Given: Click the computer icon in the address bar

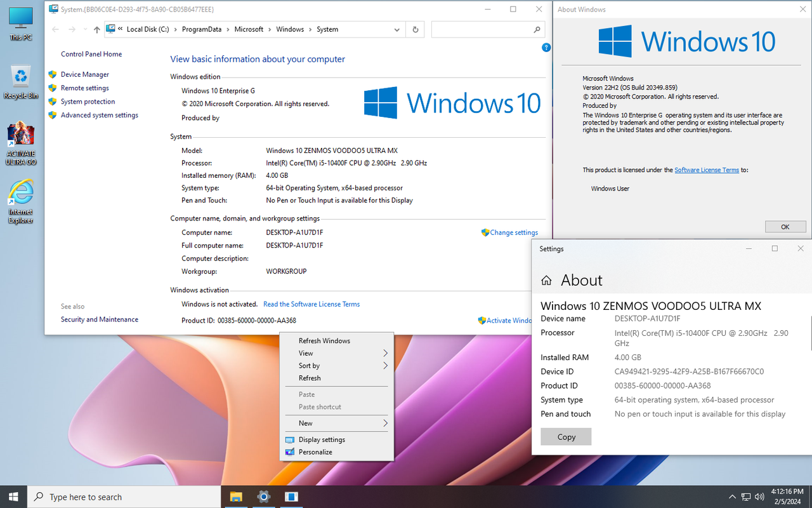Looking at the screenshot, I should (x=110, y=29).
